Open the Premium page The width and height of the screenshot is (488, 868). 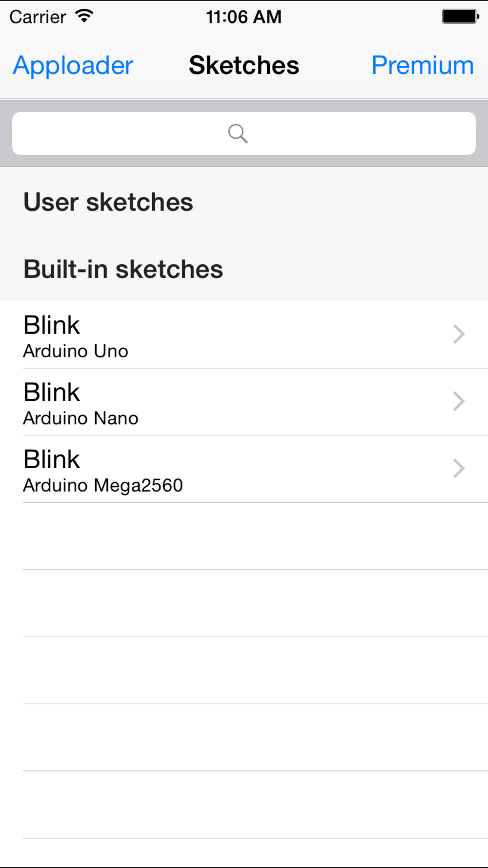pyautogui.click(x=423, y=65)
